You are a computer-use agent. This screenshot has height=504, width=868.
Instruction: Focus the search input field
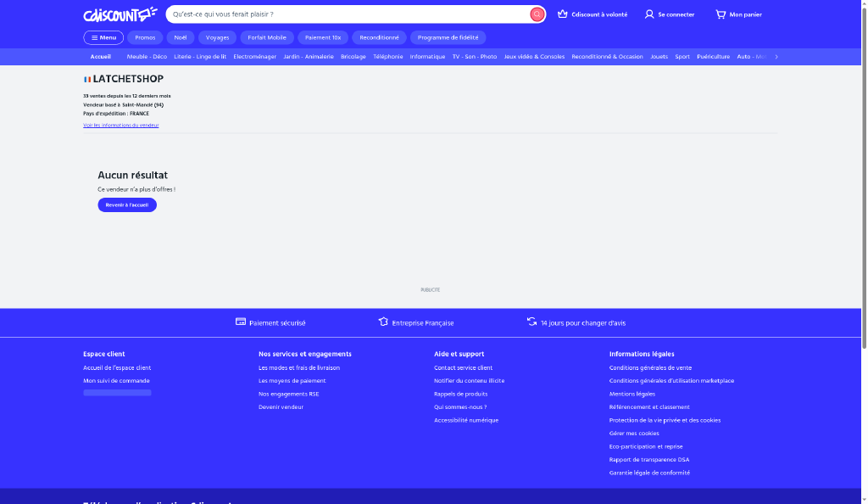coord(348,14)
